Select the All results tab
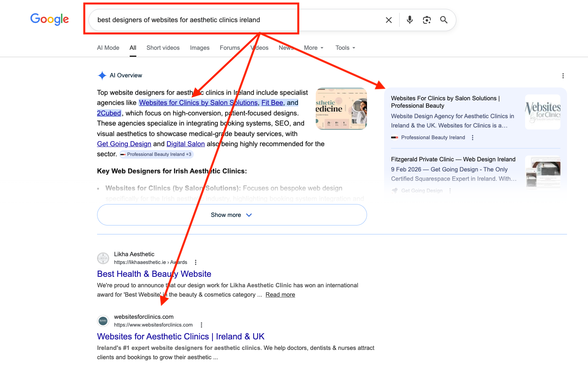Screen dimensions: 588x367 (x=133, y=48)
